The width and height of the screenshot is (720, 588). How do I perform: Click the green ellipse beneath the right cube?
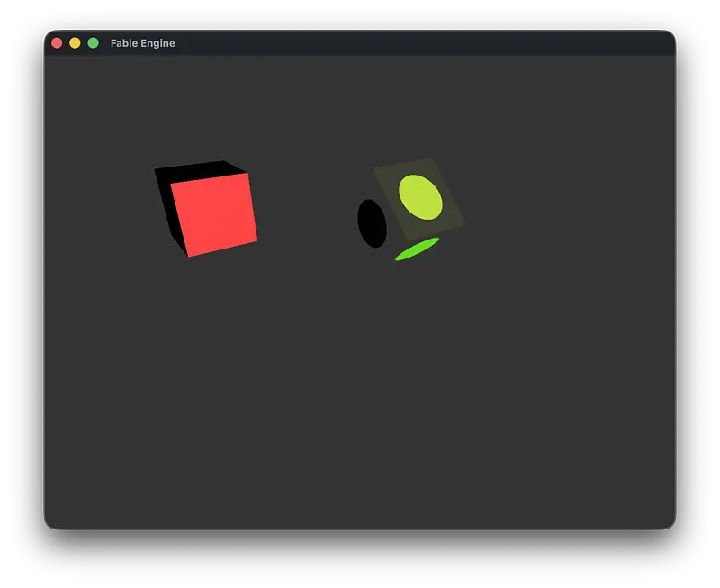pos(417,249)
